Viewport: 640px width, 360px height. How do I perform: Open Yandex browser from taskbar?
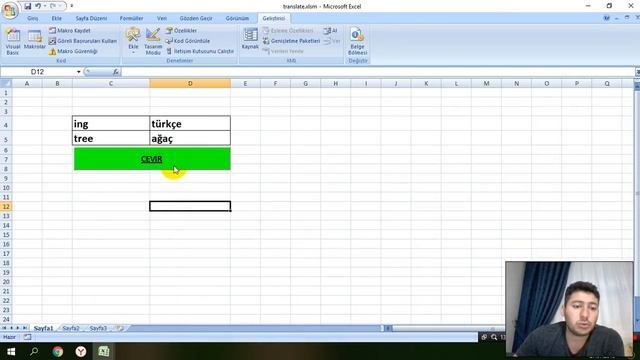(x=81, y=351)
